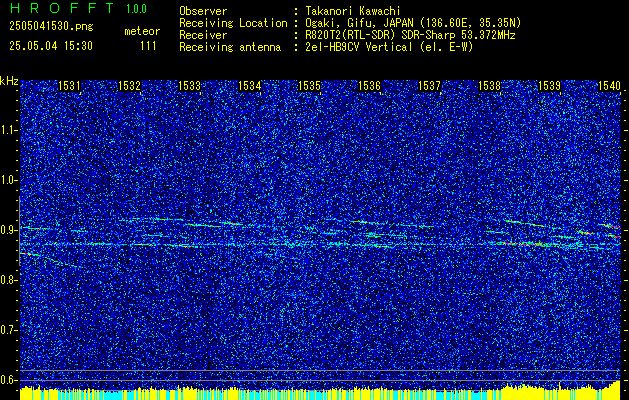Screen dimensions: 629x400
Task: Click the R820T2(RTL-SDR) SDR-Sharp 53.372MHz text
Action: tap(410, 35)
